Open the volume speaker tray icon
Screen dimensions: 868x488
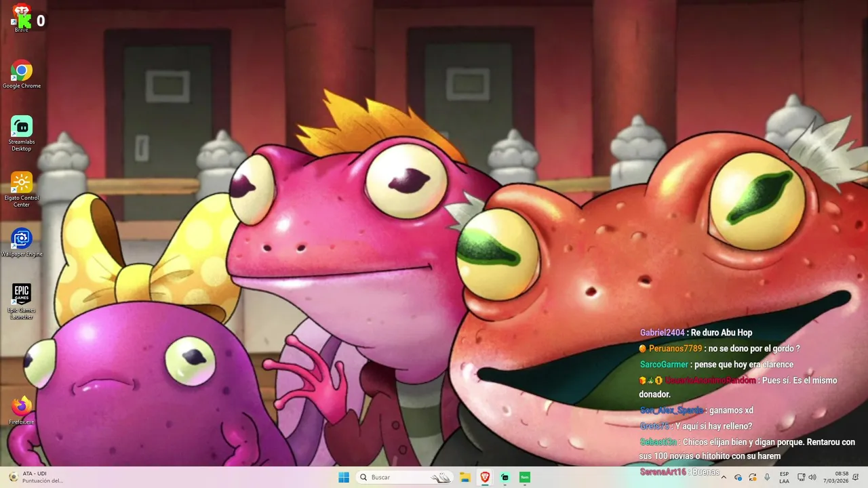pos(812,477)
